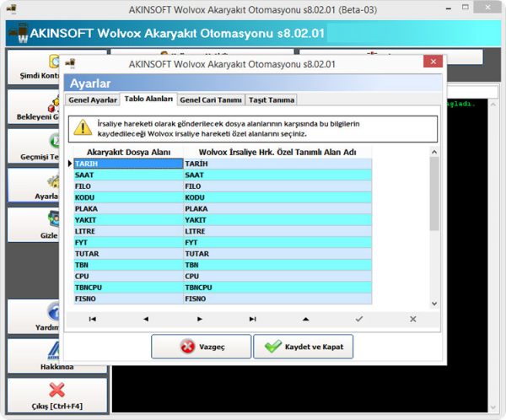This screenshot has width=506, height=420.
Task: Click Kaydet ve Kapat button
Action: pyautogui.click(x=304, y=347)
